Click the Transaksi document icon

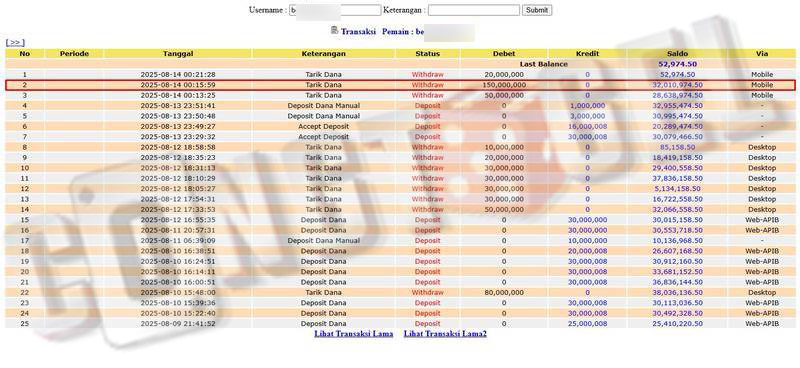[334, 31]
